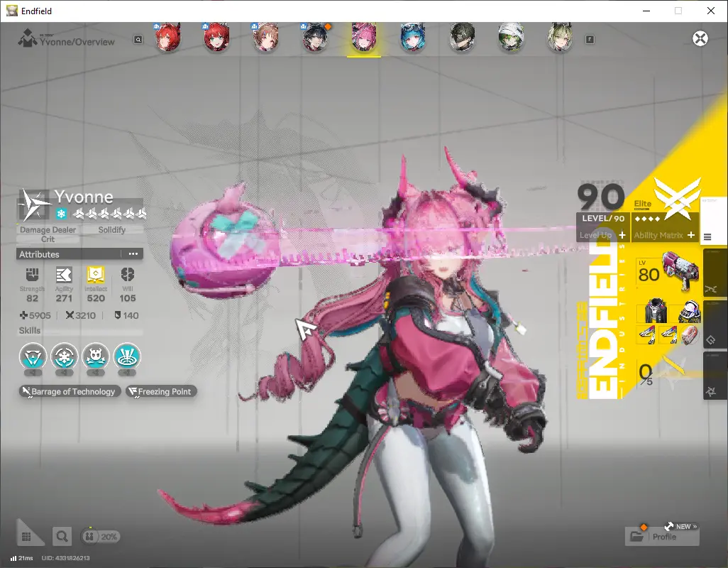Open the Profile folder button
The height and width of the screenshot is (568, 728).
point(661,537)
